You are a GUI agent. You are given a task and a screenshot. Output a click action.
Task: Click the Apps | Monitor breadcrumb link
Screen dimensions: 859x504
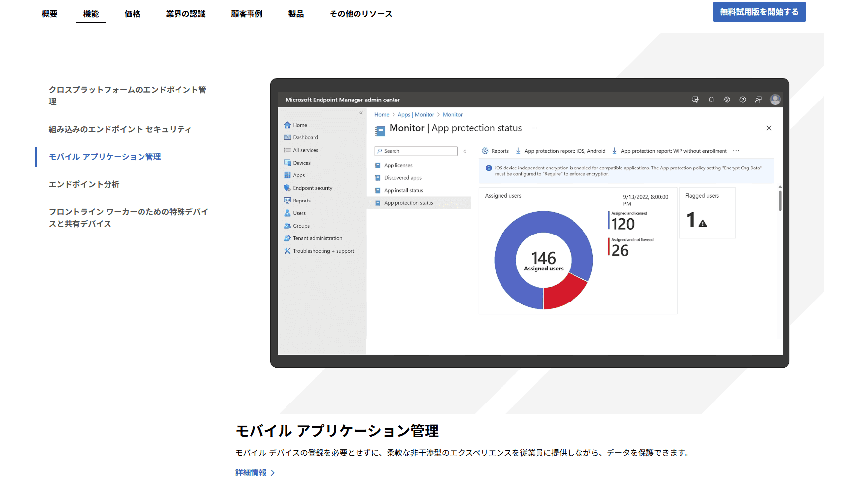(416, 115)
